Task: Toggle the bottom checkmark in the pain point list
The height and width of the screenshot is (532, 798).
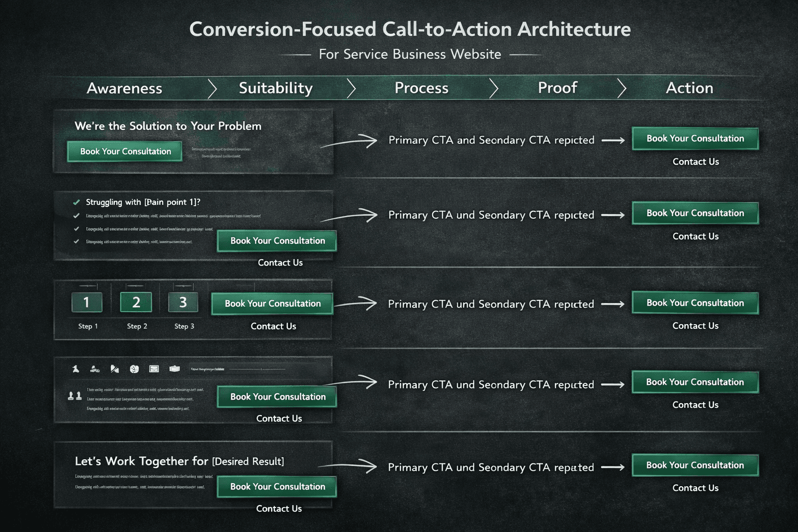Action: (76, 242)
